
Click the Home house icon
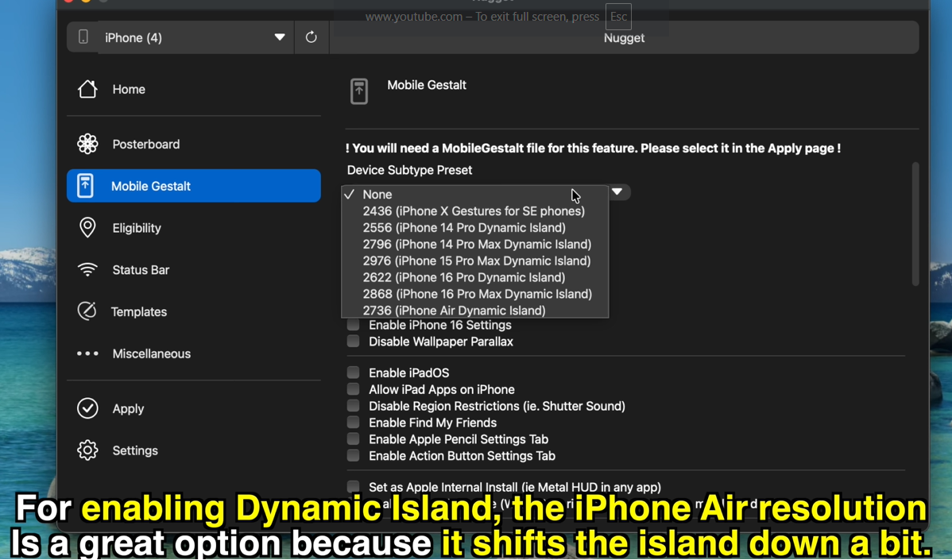point(87,89)
